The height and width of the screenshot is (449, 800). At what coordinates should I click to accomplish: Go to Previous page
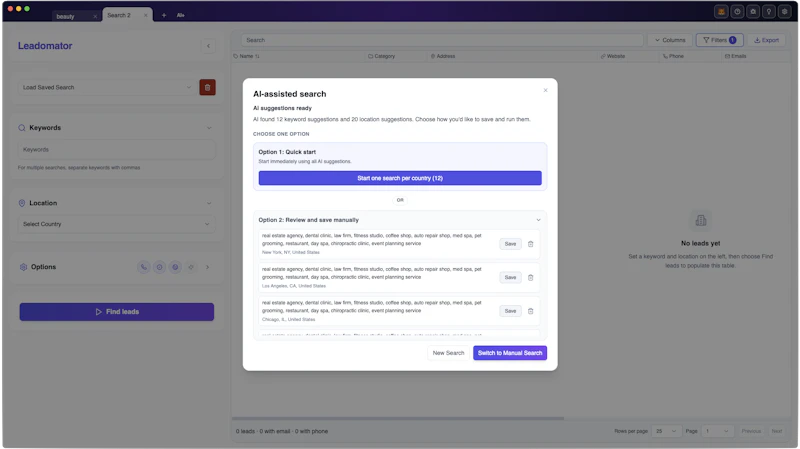click(751, 431)
